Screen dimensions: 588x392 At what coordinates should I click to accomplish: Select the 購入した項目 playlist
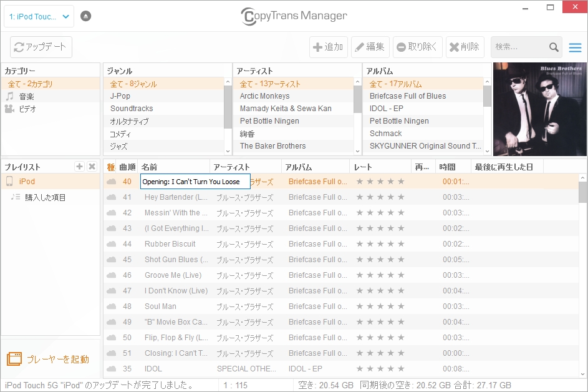click(x=51, y=197)
